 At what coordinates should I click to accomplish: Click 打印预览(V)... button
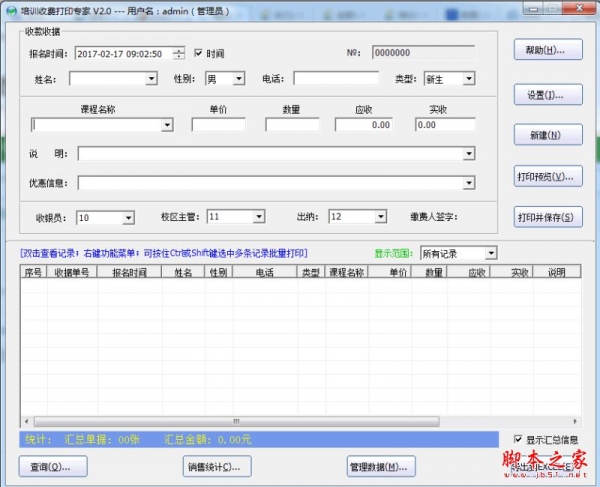coord(548,176)
